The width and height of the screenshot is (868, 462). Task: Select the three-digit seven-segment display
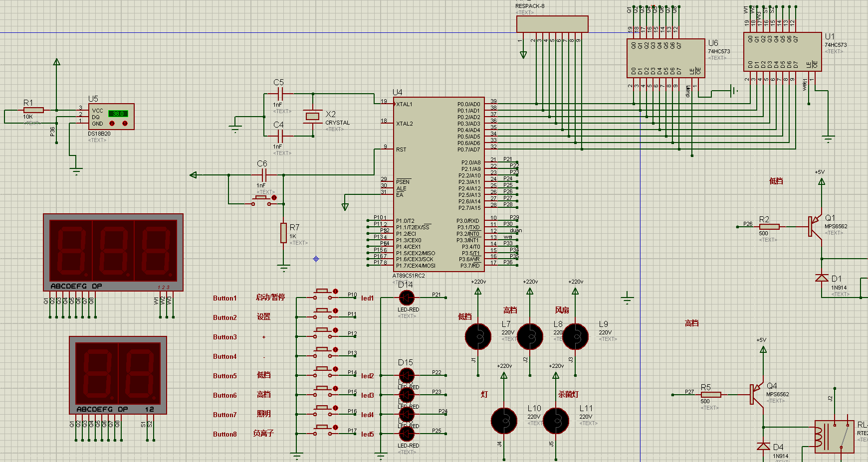(113, 252)
